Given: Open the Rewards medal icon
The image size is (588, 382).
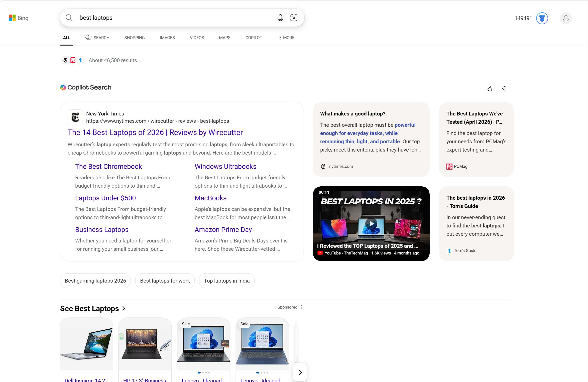Looking at the screenshot, I should [x=542, y=18].
